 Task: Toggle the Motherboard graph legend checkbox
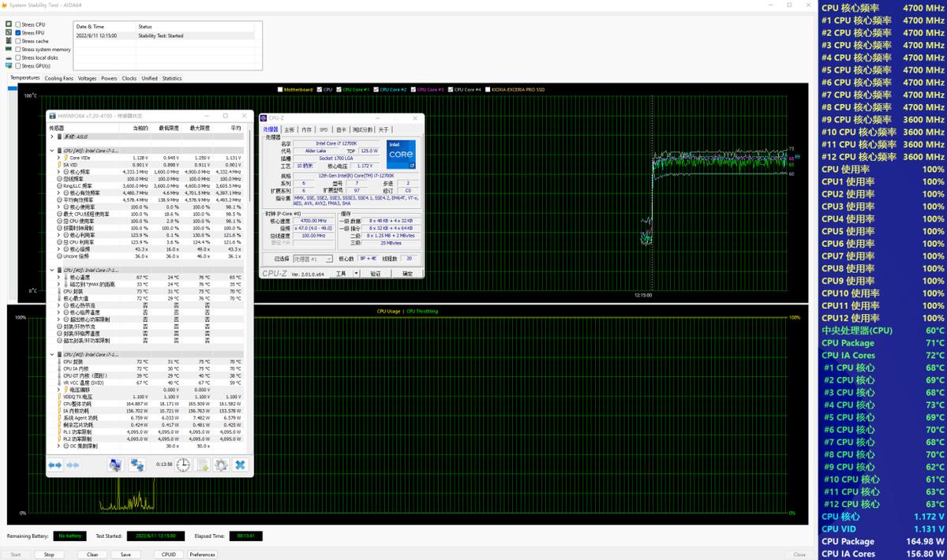pos(280,89)
